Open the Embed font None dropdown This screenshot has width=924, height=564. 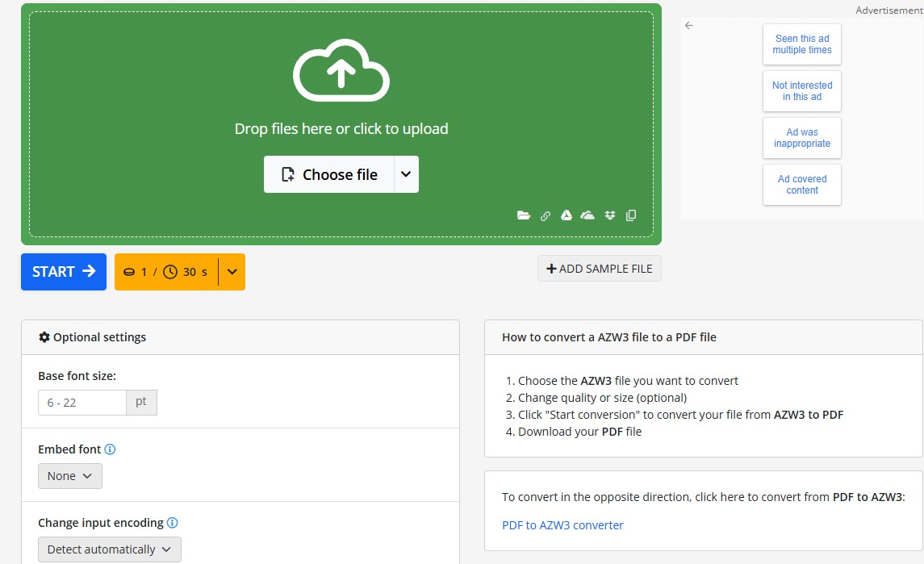pyautogui.click(x=70, y=476)
